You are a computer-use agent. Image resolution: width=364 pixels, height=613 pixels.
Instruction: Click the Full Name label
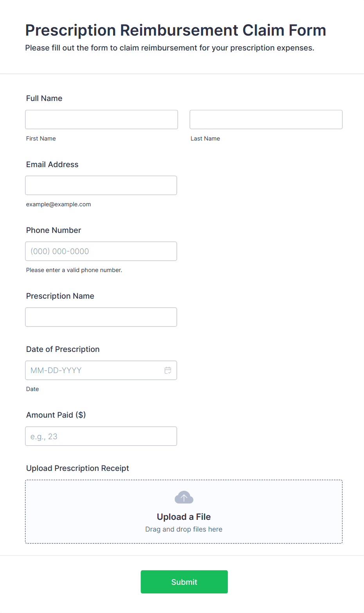tap(44, 98)
